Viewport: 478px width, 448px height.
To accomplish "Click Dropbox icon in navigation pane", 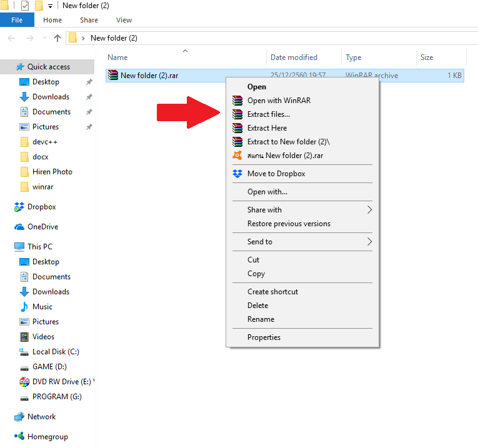I will [x=19, y=207].
